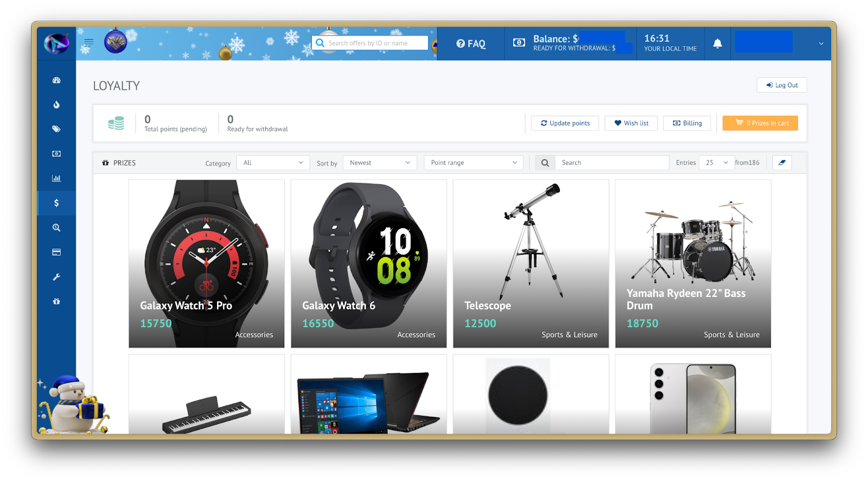Click the Update points button
Image resolution: width=868 pixels, height=481 pixels.
565,123
